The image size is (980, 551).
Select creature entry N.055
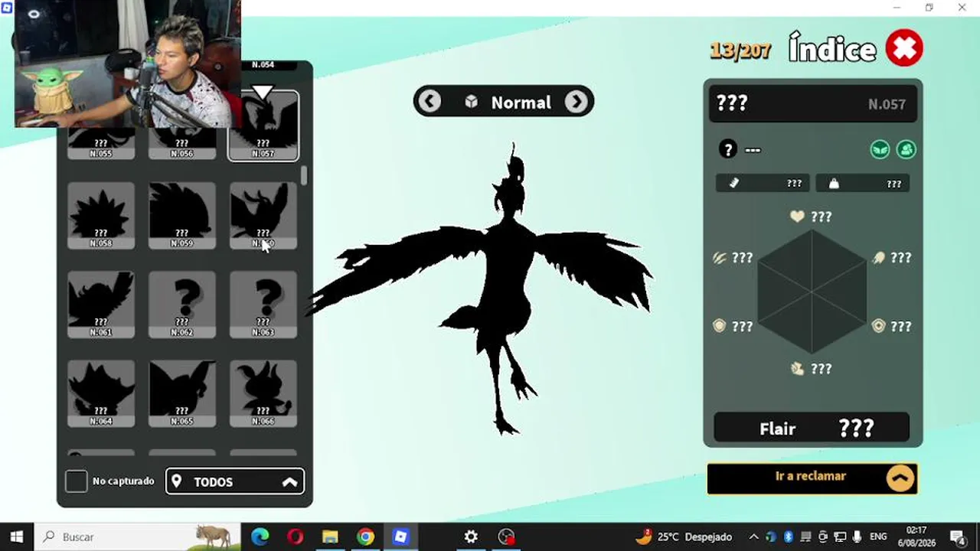point(101,143)
